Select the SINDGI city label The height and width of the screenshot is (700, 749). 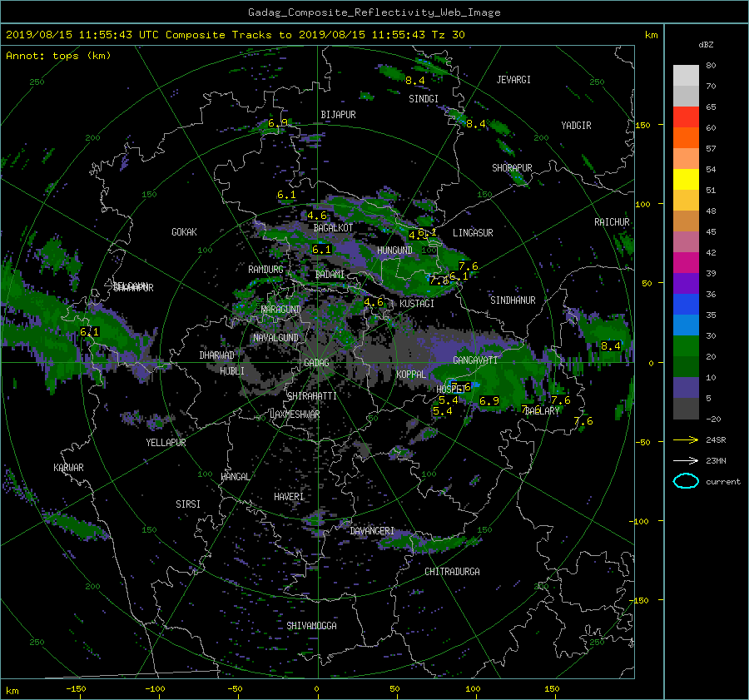424,99
